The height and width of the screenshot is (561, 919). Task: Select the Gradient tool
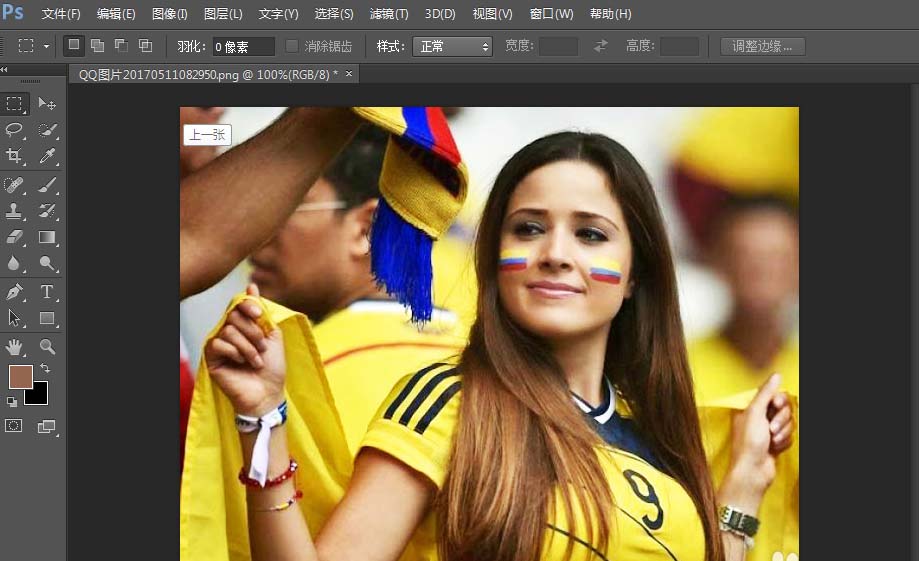click(x=47, y=237)
